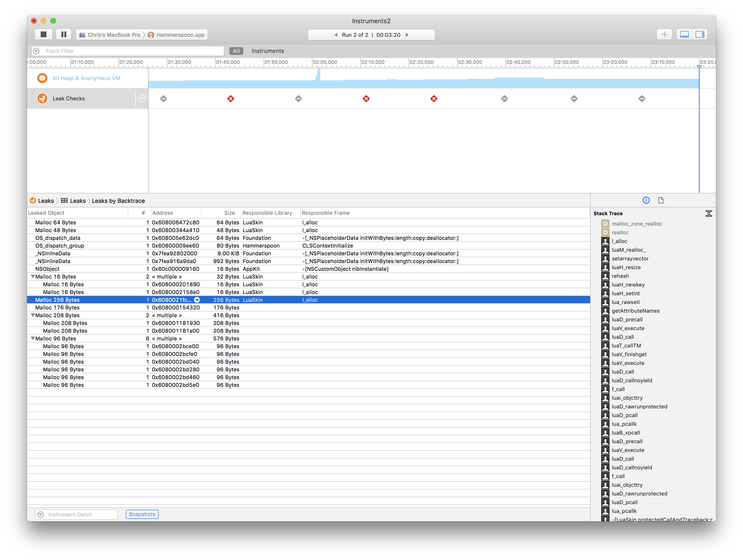
Task: Sort by Leaked Object column header
Action: (78, 213)
